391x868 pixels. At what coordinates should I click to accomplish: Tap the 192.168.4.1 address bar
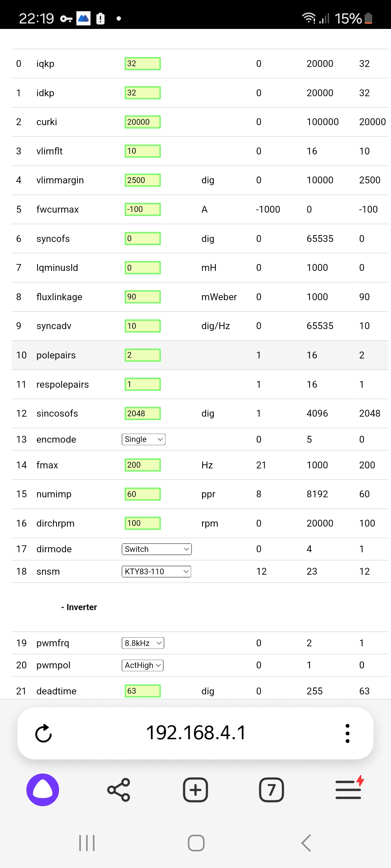pos(196,733)
